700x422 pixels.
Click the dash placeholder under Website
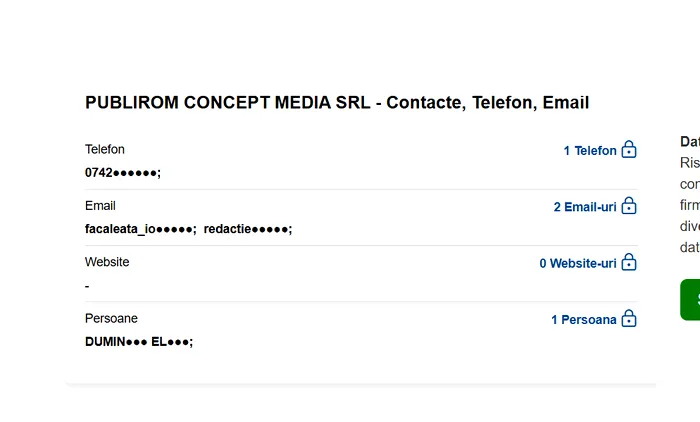pos(87,286)
